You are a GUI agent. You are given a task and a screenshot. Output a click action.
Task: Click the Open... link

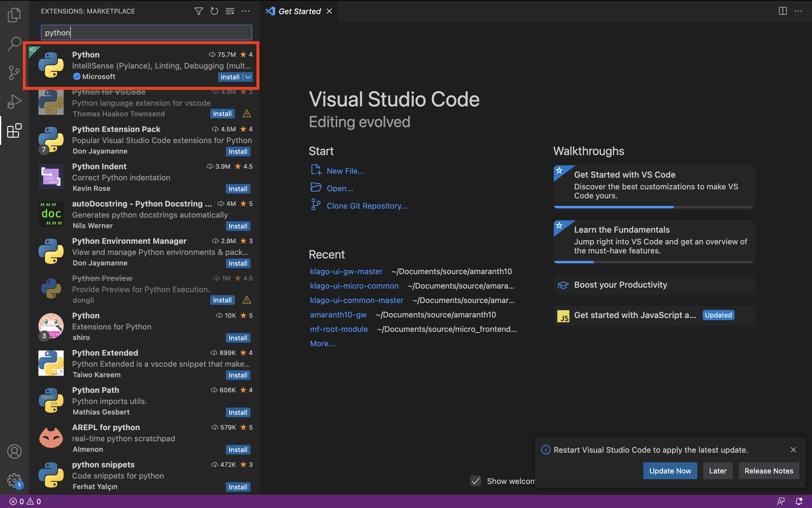coord(340,188)
